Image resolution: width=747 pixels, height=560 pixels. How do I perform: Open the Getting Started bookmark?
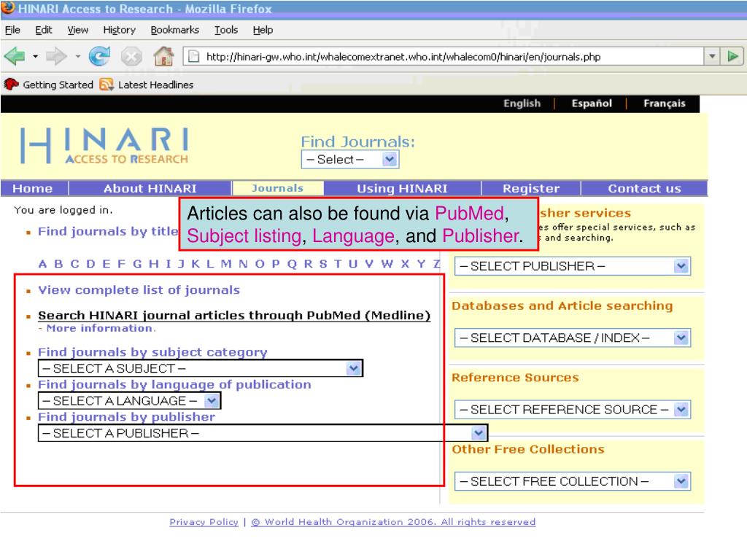click(x=49, y=85)
